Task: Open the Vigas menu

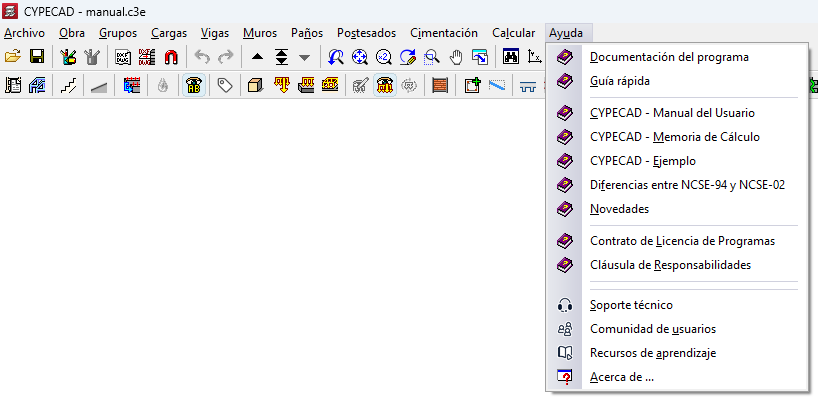Action: 214,32
